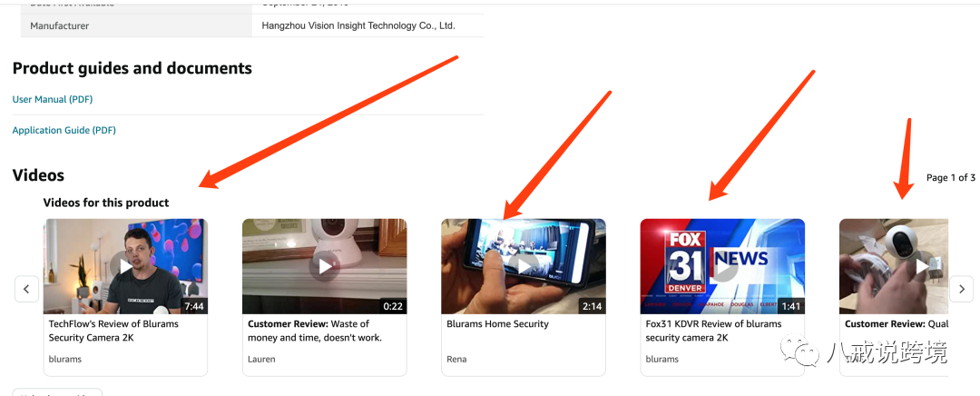Go to previous videos with left chevron
980x396 pixels.
click(x=27, y=289)
